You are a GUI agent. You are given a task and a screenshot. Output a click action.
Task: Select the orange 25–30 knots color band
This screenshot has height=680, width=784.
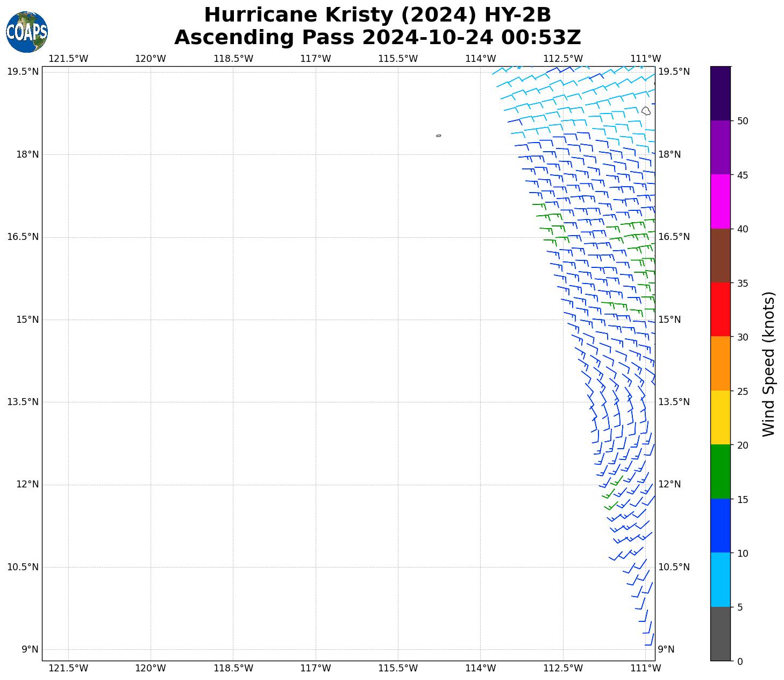coord(720,363)
